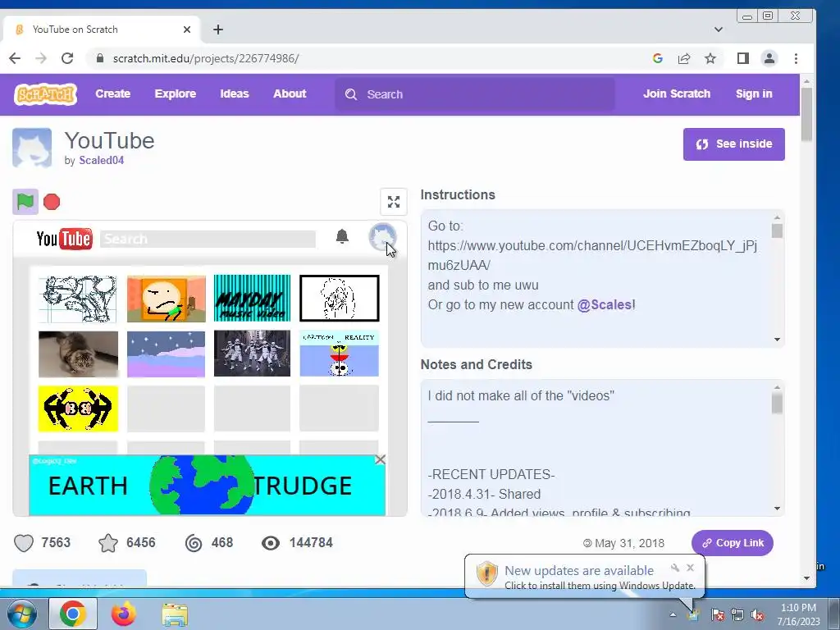
Task: Follow the @Scales account link
Action: click(605, 305)
